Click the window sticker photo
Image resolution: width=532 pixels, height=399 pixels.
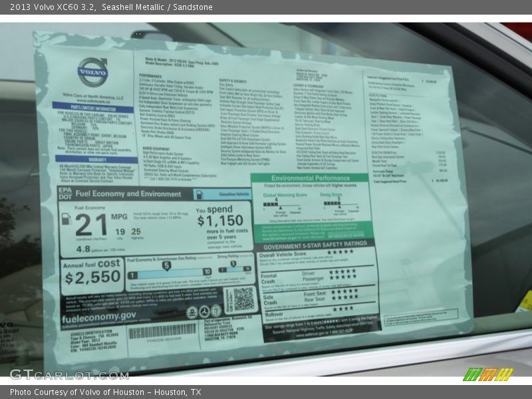[x=266, y=199]
